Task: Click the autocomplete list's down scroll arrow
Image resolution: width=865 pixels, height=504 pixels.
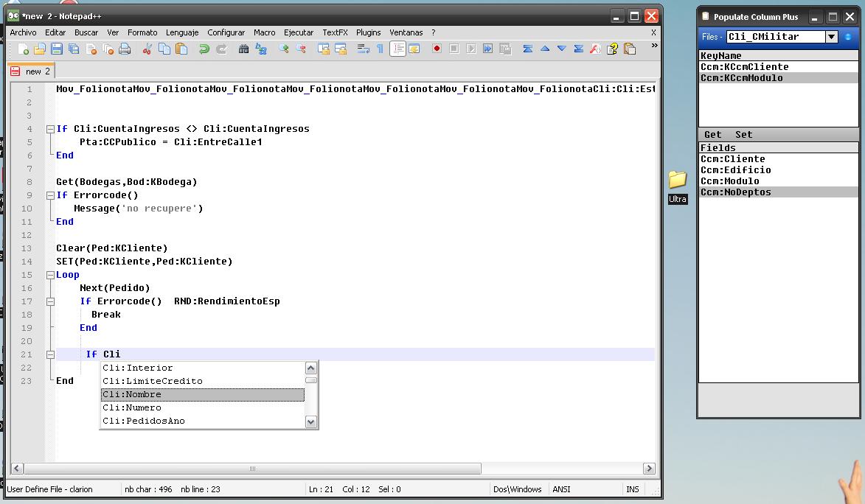Action: point(311,421)
